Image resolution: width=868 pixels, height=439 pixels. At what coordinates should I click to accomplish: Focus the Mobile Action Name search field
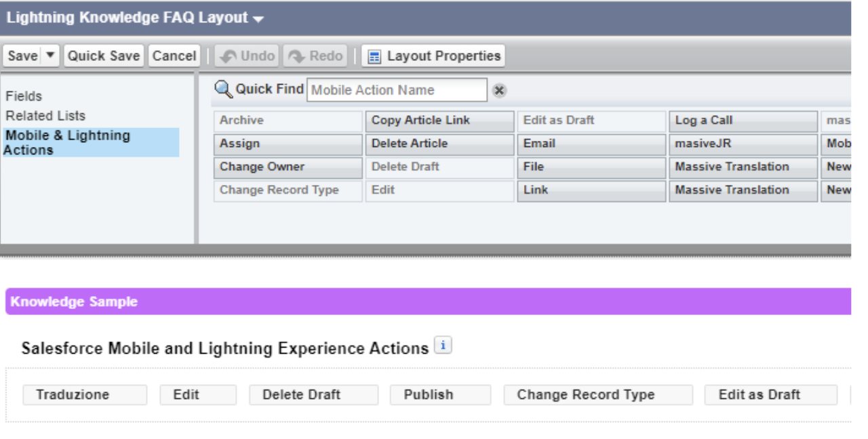click(397, 90)
